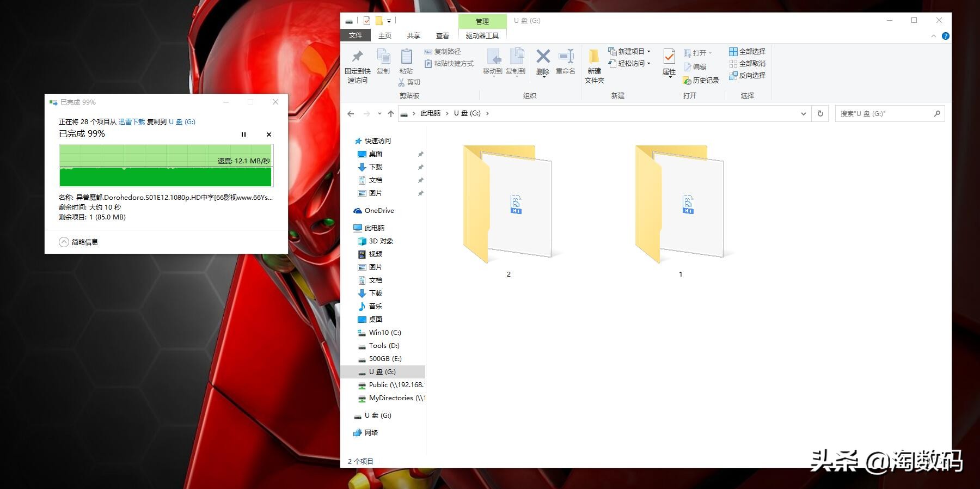The width and height of the screenshot is (980, 489).
Task: Click U 盘 (G:) destination link in dialog
Action: 182,122
